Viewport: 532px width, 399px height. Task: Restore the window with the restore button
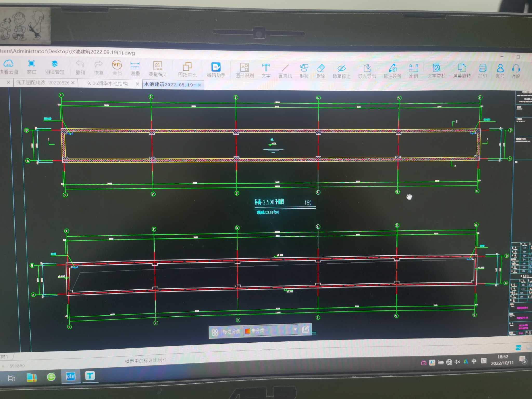pos(518,57)
